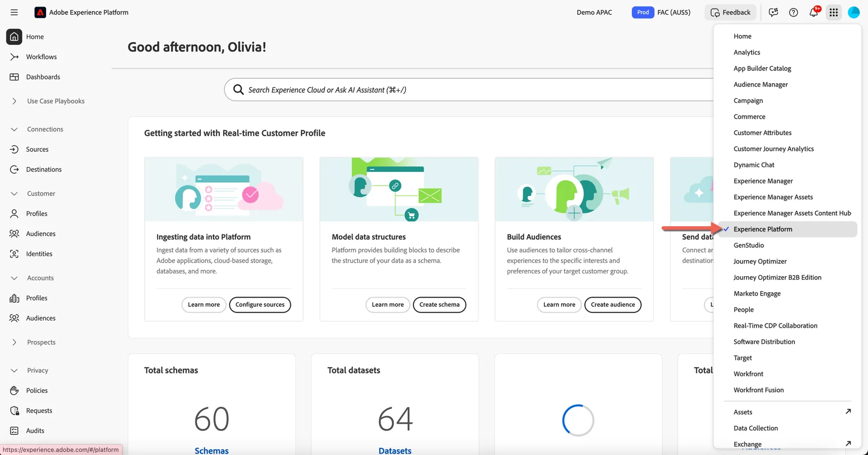Open the app switcher grid icon
Viewport: 868px width, 455px height.
(x=834, y=13)
